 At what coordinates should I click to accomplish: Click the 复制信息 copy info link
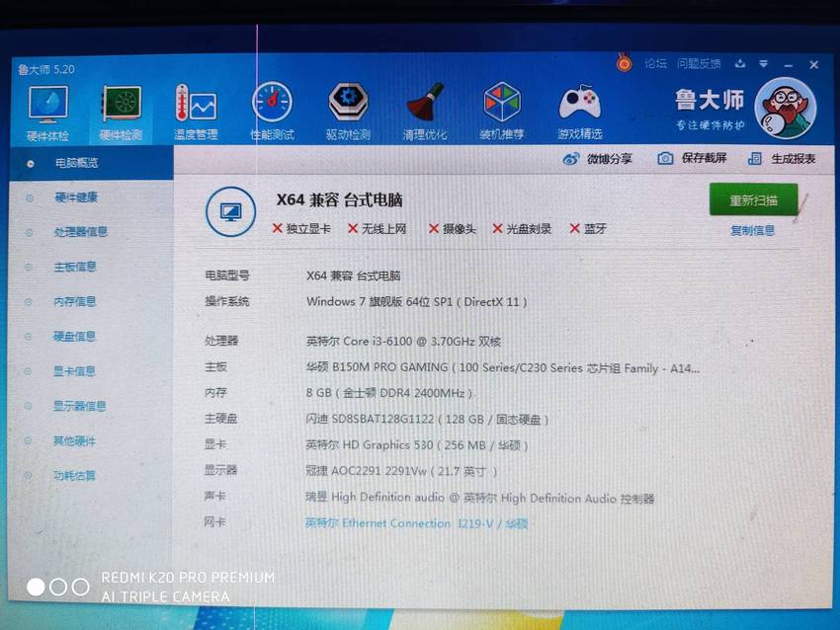point(752,231)
